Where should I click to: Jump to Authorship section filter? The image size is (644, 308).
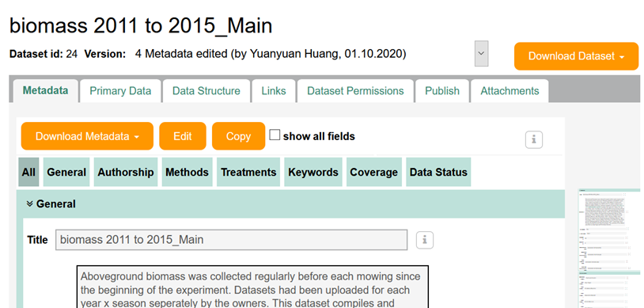click(126, 172)
